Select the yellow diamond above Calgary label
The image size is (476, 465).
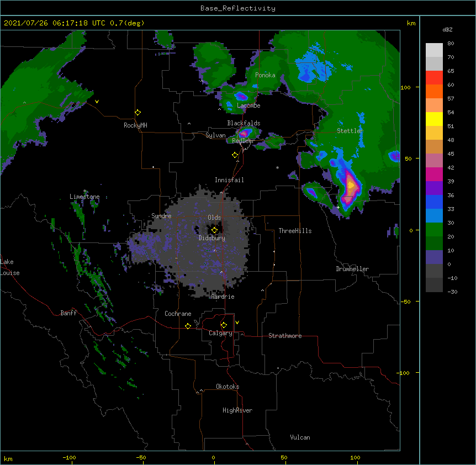pyautogui.click(x=224, y=325)
